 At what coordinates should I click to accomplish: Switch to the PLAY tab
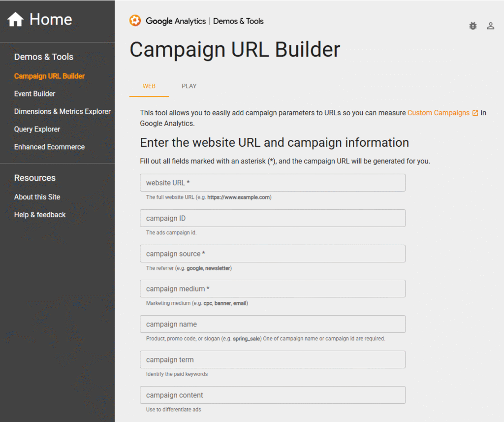point(189,86)
